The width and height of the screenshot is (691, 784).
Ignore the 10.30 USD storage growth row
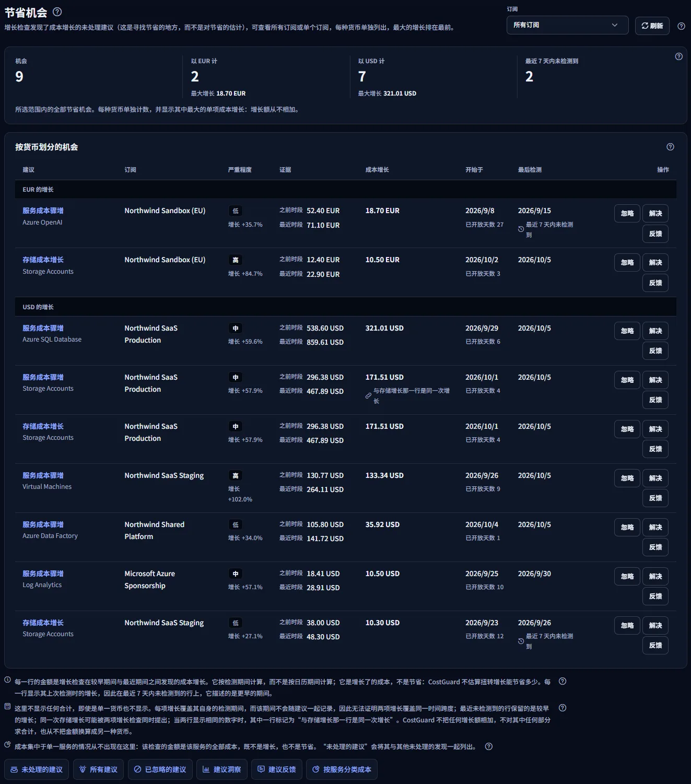[627, 625]
